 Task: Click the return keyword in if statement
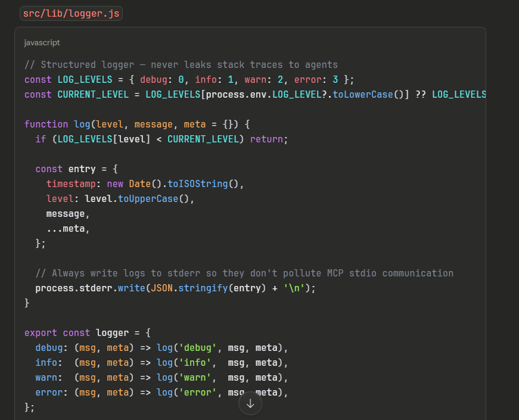click(266, 139)
